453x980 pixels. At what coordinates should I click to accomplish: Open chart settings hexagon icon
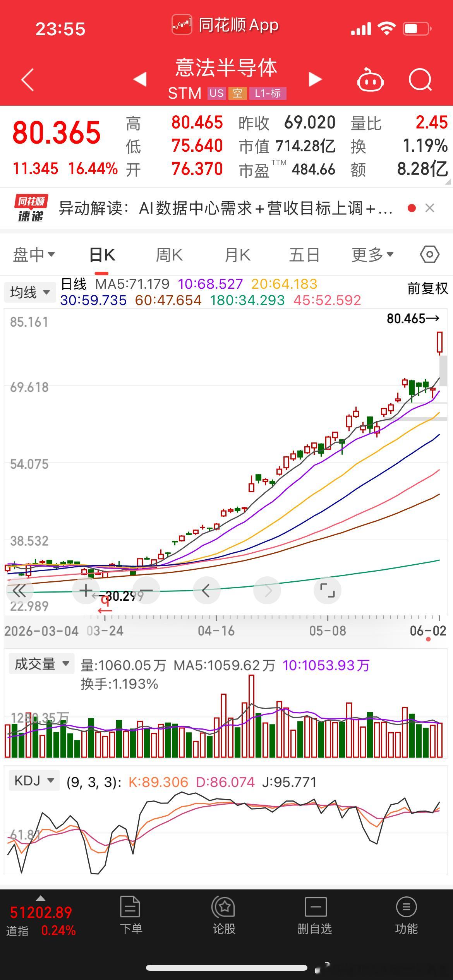click(429, 255)
